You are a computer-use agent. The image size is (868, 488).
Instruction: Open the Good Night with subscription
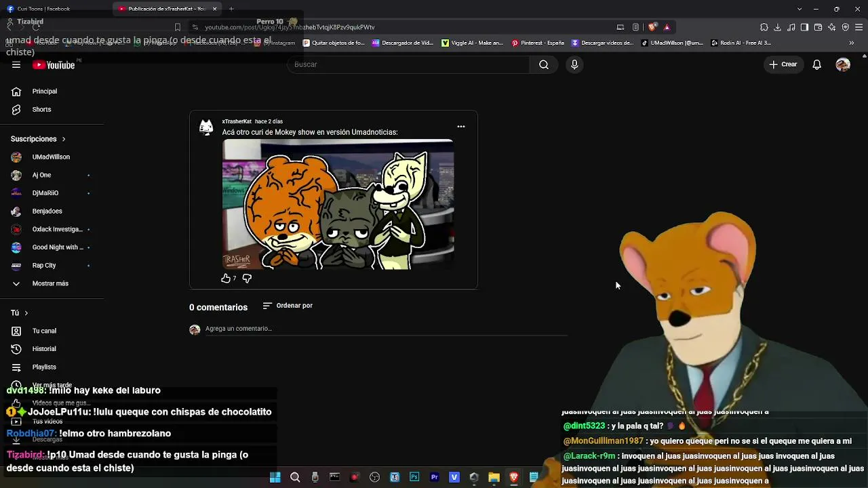[x=58, y=247]
